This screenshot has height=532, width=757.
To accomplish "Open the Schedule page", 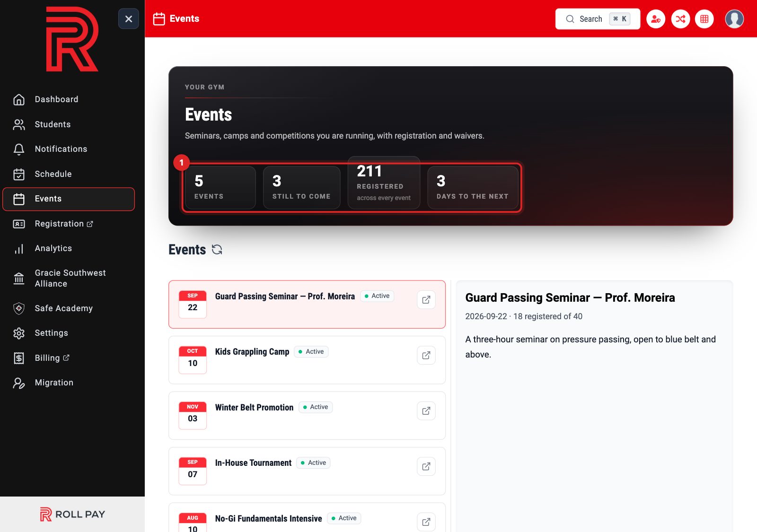I will click(69, 174).
